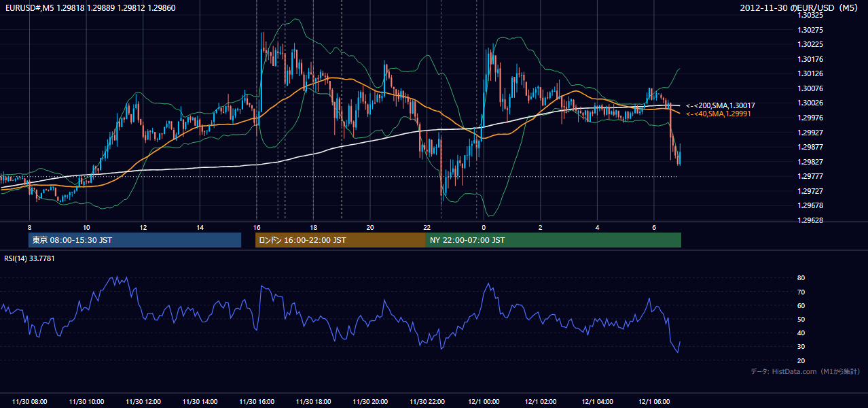Click the 2012-11-30 EUR/USD (M5) heading
868x408 pixels.
click(799, 7)
